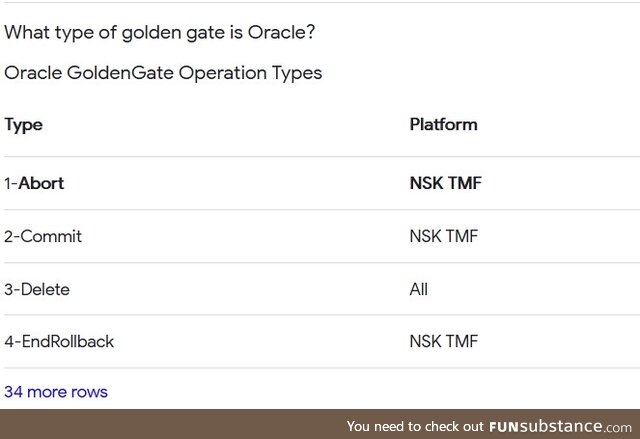Open the "34 more rows" link

[56, 392]
